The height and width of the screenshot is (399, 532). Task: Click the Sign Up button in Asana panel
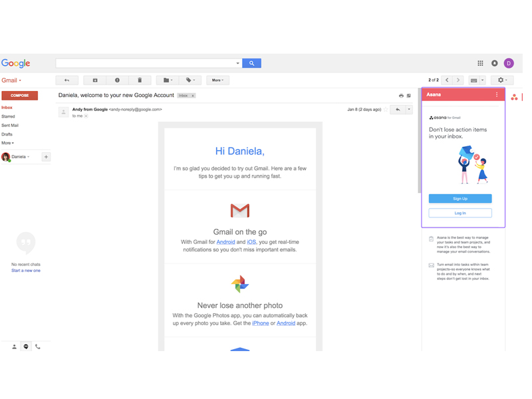pyautogui.click(x=460, y=198)
